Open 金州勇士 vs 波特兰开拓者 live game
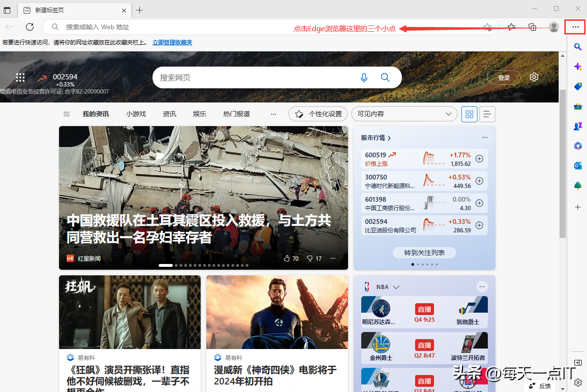The image size is (587, 392). [x=425, y=347]
